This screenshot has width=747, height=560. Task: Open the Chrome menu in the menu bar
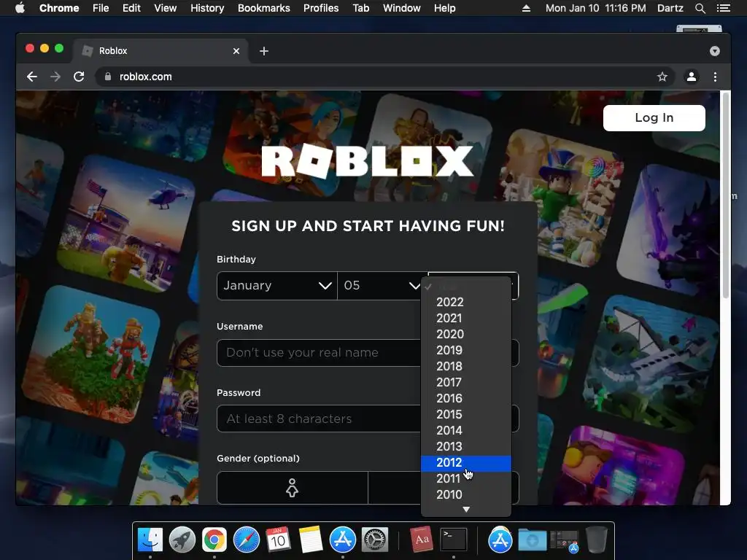(x=59, y=8)
